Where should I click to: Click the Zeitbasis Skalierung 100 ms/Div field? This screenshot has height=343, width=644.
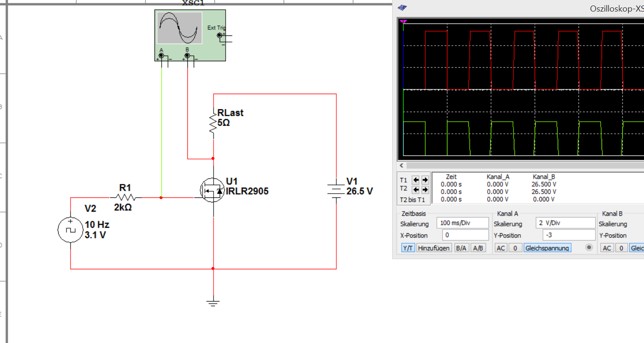(462, 223)
